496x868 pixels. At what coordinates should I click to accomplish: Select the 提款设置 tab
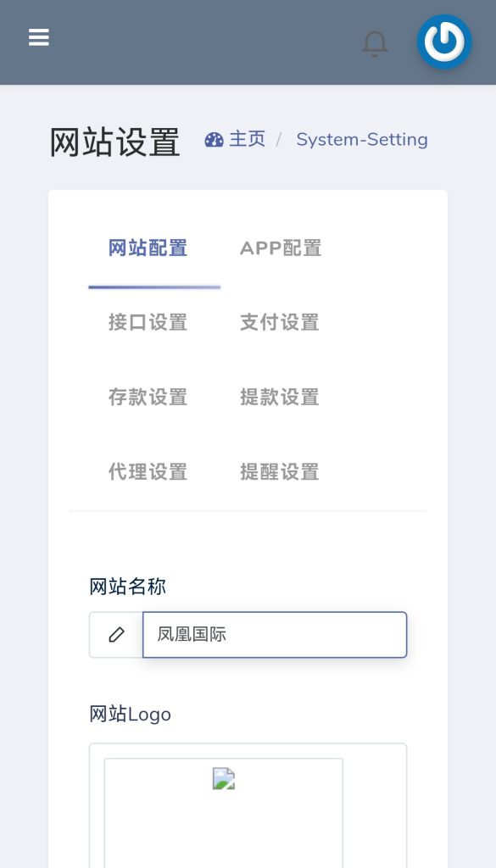pyautogui.click(x=281, y=397)
